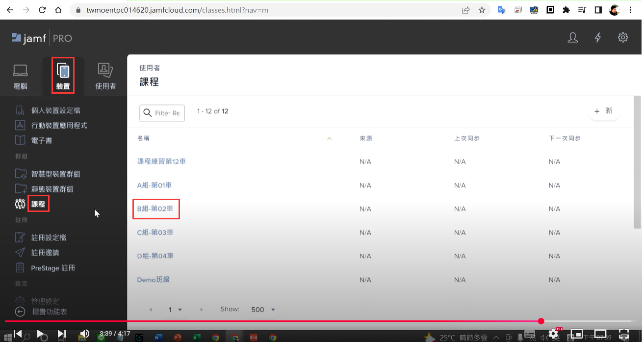644x342 pixels.
Task: Play the YouTube video
Action: (41, 334)
